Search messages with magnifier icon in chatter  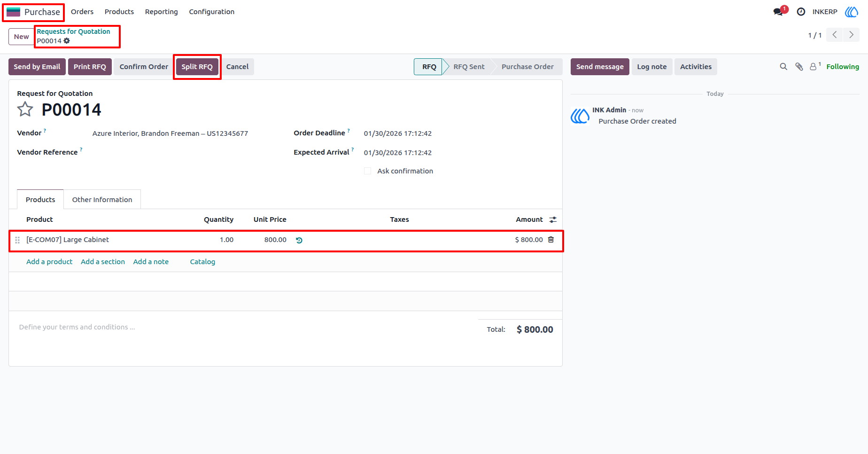[x=783, y=67]
